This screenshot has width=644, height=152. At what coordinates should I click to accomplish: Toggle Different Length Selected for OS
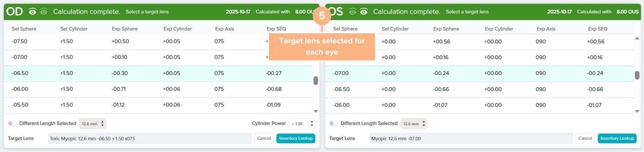tap(334, 123)
